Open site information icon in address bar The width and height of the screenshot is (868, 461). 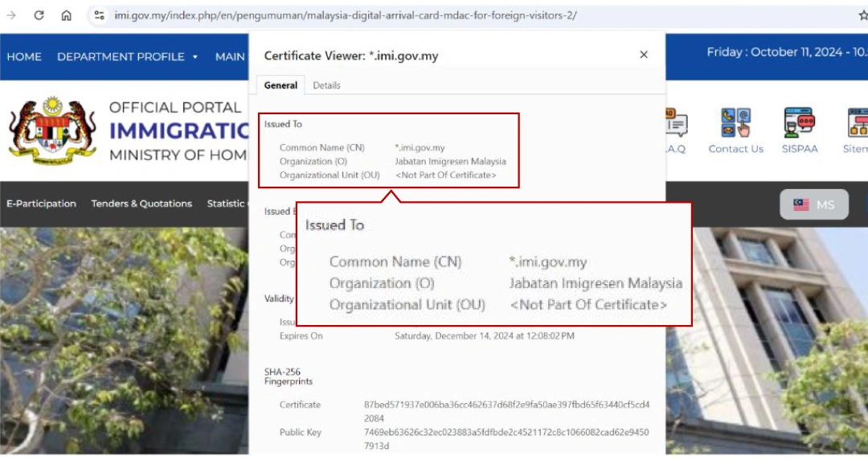99,15
